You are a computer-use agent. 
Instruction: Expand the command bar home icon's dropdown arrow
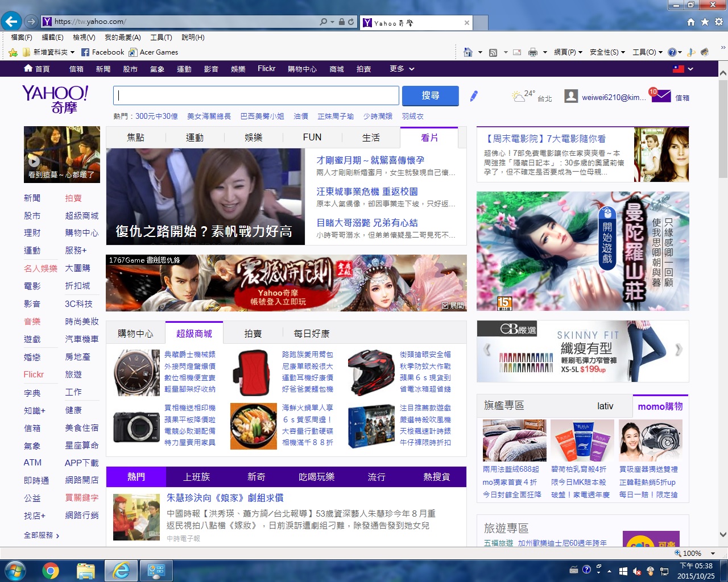point(480,52)
